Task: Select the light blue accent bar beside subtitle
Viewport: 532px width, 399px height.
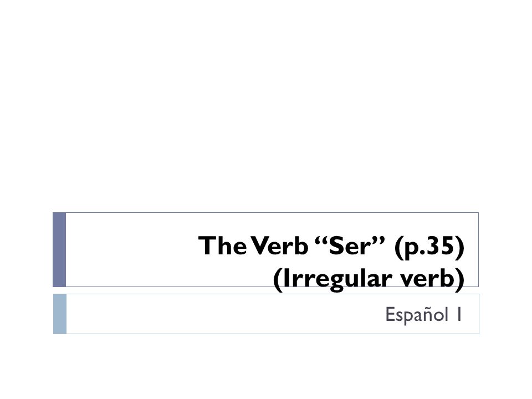Action: pyautogui.click(x=60, y=314)
